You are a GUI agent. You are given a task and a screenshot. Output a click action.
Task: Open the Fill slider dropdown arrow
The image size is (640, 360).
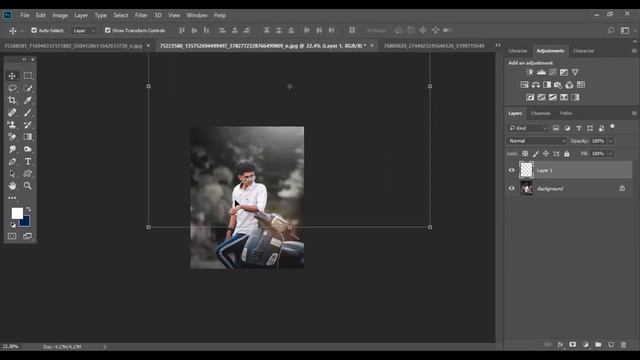(x=611, y=154)
